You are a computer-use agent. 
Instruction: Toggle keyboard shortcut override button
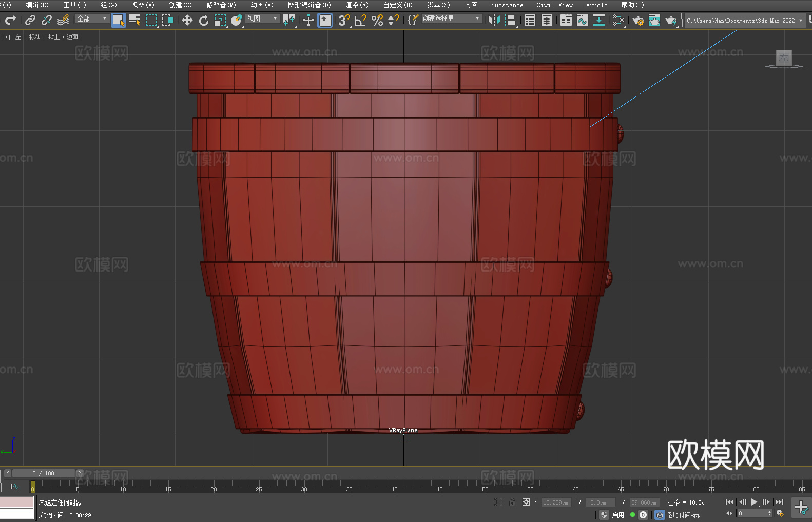coord(325,20)
